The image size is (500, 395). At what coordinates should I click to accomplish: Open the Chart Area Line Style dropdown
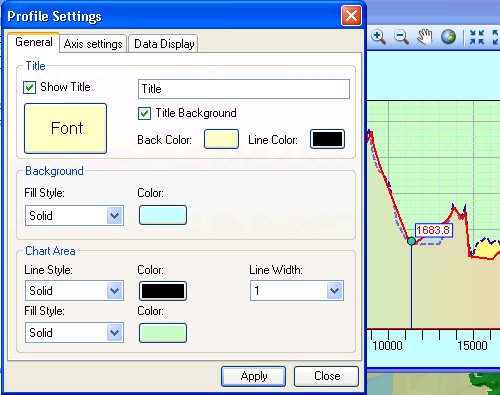(74, 291)
